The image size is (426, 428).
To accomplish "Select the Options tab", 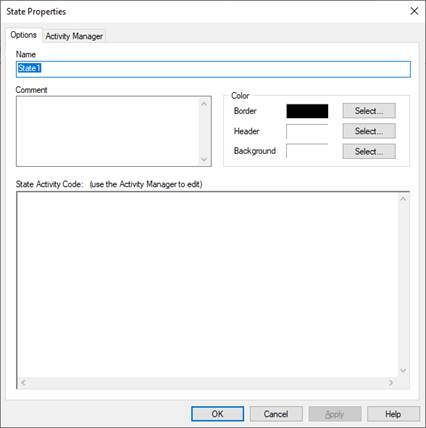I will 23,35.
